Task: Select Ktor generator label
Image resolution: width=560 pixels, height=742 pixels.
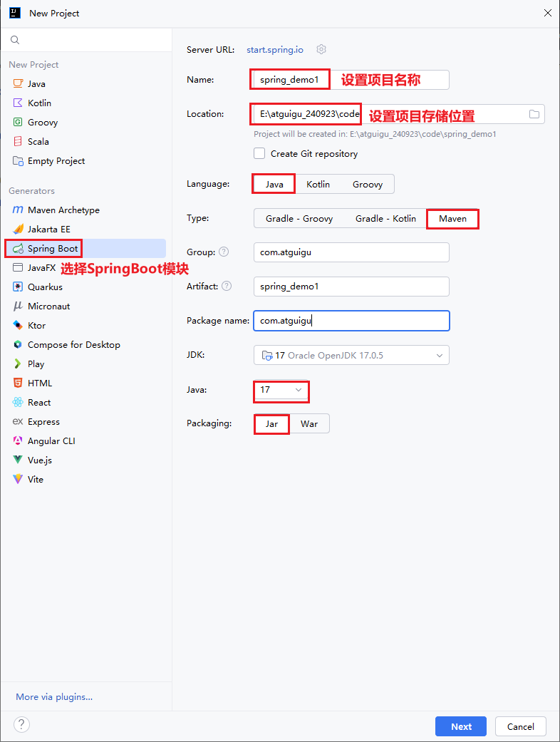Action: pyautogui.click(x=37, y=326)
